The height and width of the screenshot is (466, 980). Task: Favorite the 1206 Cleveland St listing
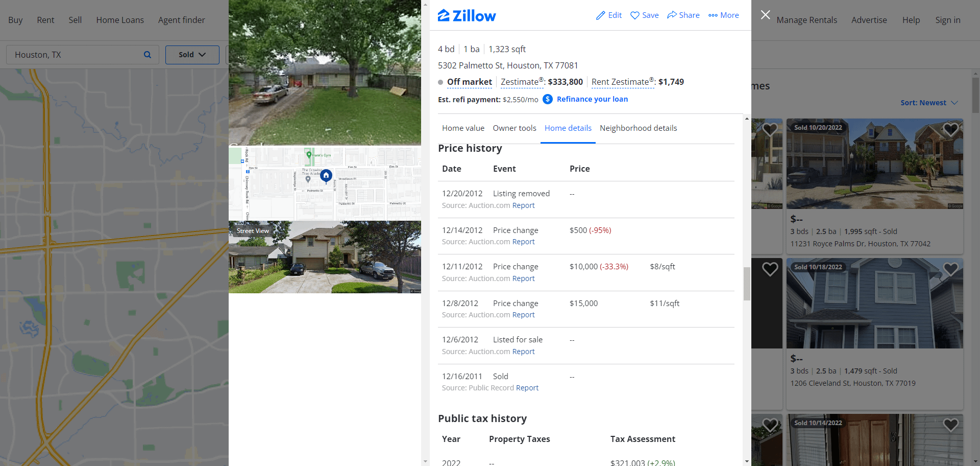(951, 269)
